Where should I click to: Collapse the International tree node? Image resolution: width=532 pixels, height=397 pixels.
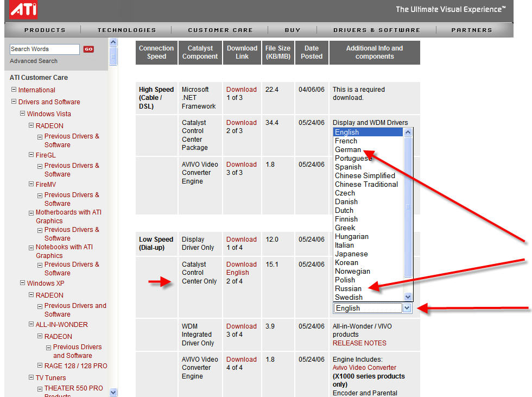(x=14, y=90)
